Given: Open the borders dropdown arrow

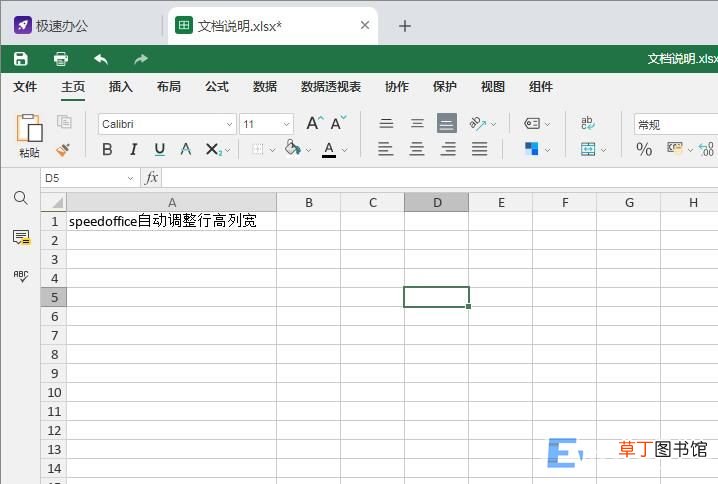Looking at the screenshot, I should [x=272, y=150].
